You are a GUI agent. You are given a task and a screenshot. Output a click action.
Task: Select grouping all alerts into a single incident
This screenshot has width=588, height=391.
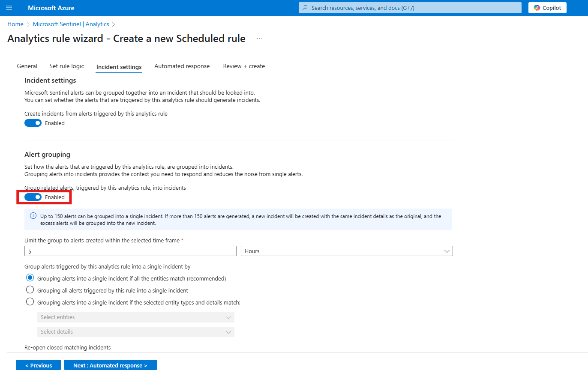tap(30, 290)
